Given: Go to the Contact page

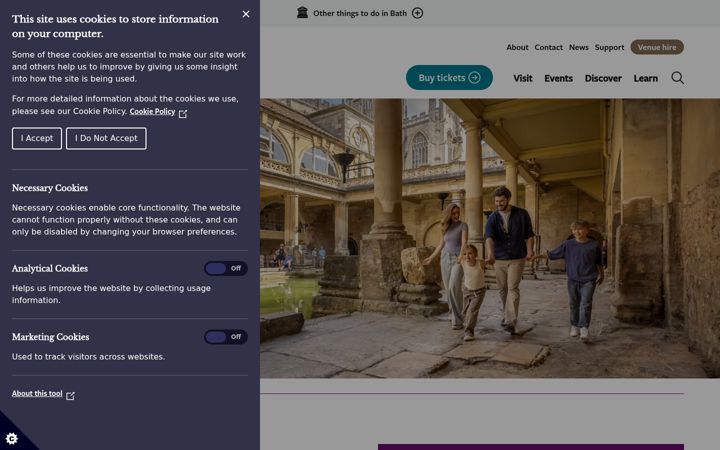Looking at the screenshot, I should pos(548,47).
